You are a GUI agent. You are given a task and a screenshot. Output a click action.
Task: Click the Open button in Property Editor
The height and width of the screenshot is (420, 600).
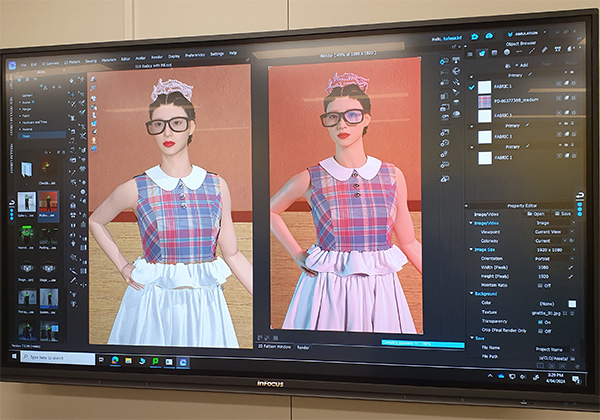click(536, 213)
